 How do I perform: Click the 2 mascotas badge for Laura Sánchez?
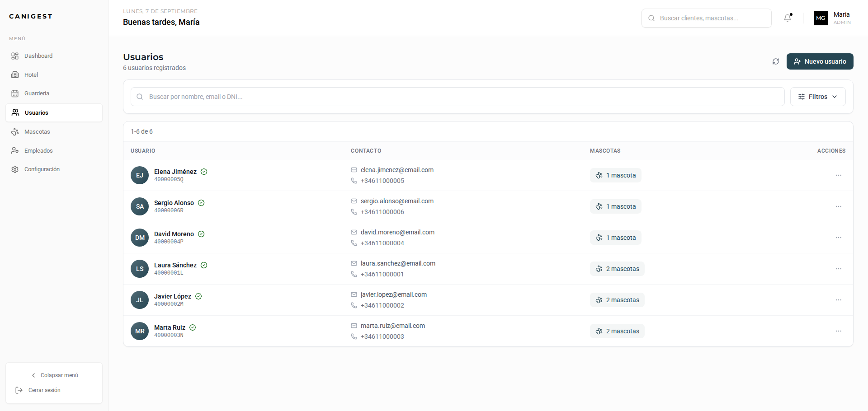(x=617, y=269)
